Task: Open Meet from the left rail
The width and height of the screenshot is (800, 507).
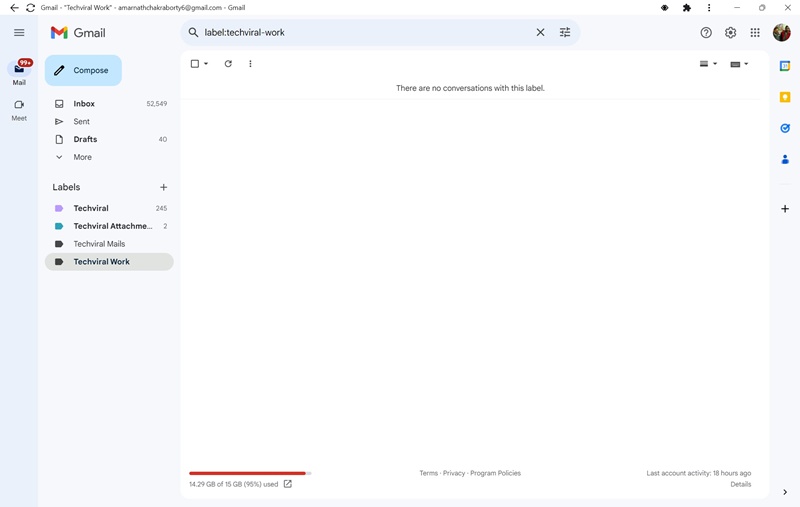Action: click(x=19, y=110)
